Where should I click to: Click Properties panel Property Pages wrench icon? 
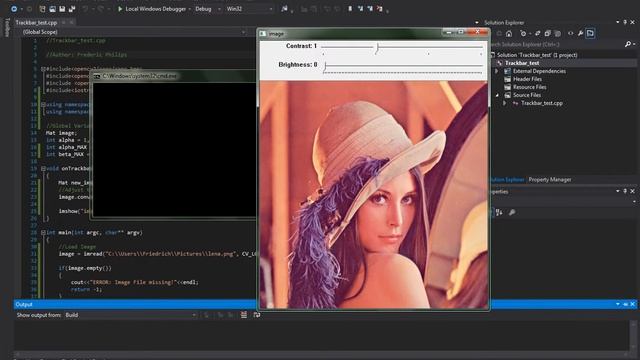click(512, 212)
